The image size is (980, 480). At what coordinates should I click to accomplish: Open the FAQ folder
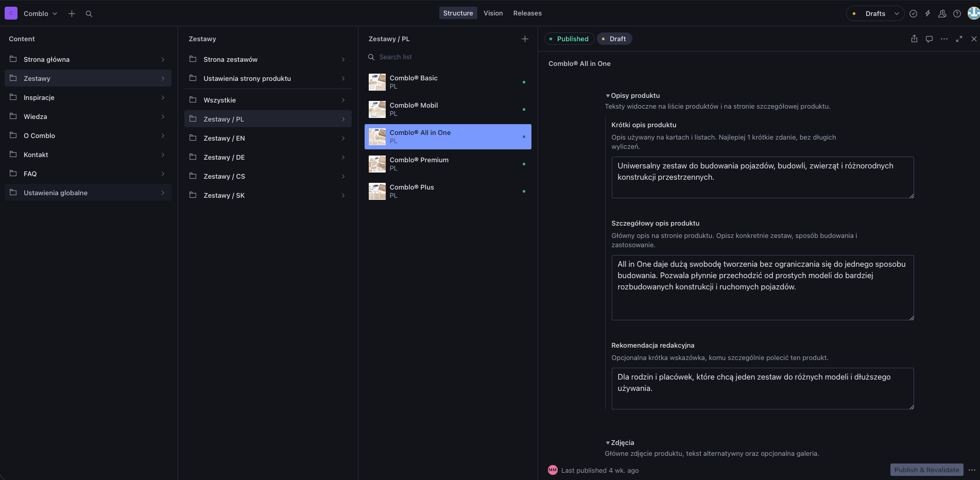click(x=88, y=174)
